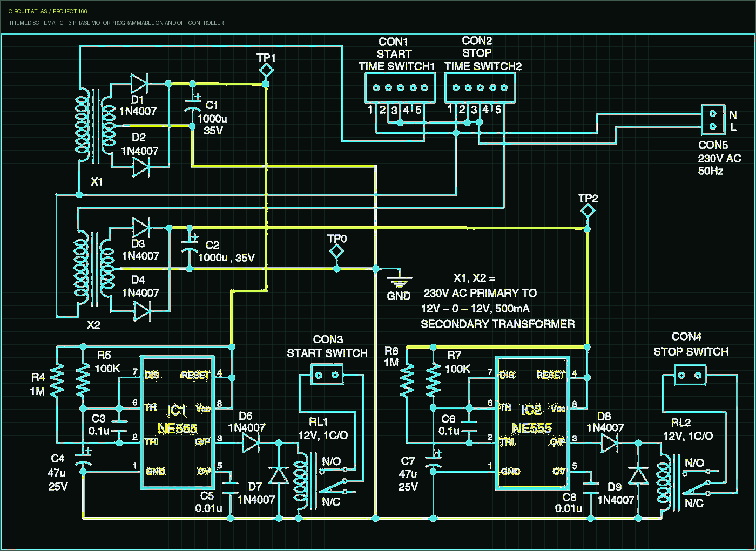
Task: Select the 'TIME SWITCH2' label
Action: pos(483,66)
